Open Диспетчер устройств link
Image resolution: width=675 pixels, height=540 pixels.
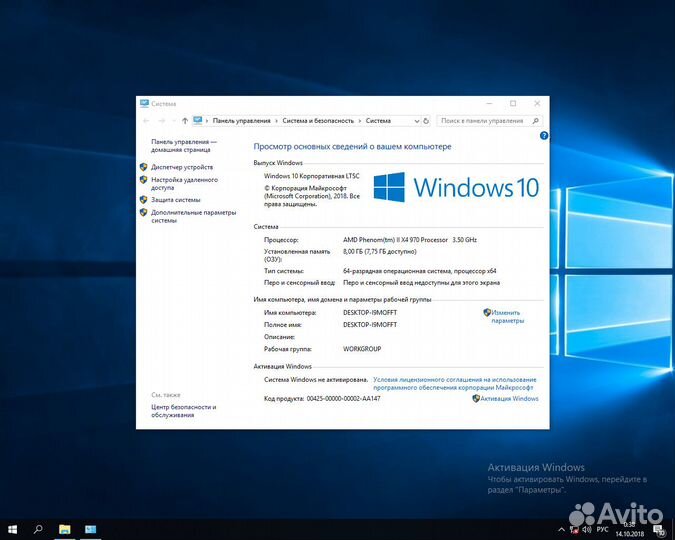tap(182, 167)
